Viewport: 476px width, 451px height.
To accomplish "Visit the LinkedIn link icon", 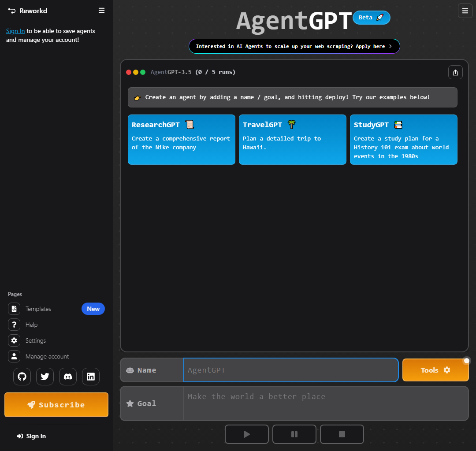I will (91, 377).
